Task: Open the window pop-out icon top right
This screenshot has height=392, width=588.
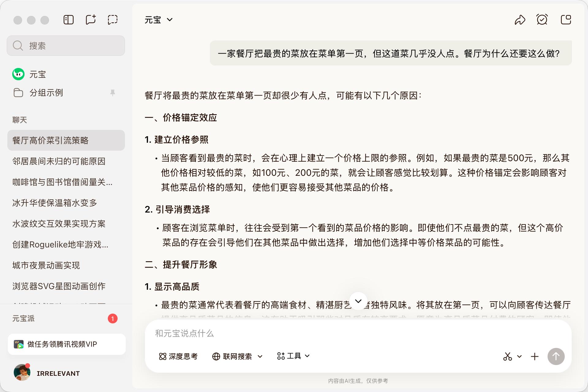Action: point(566,20)
